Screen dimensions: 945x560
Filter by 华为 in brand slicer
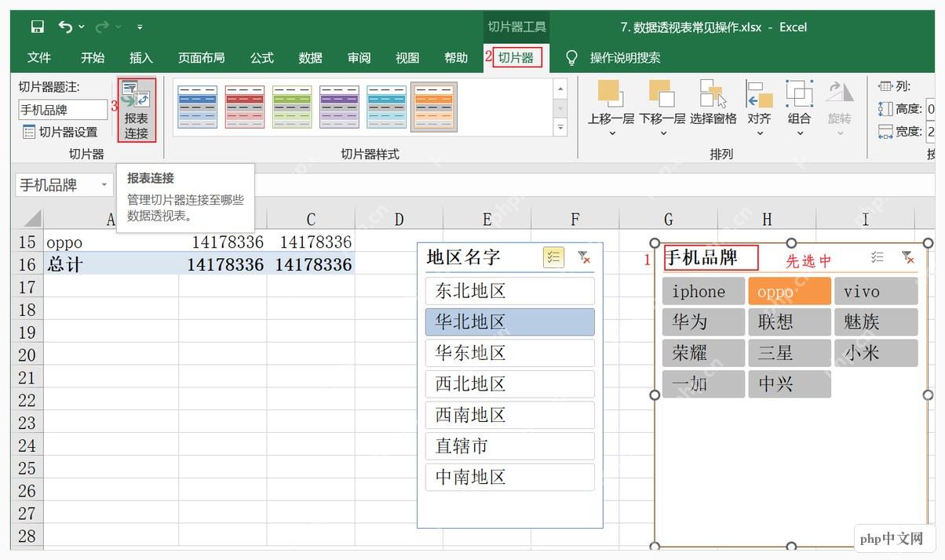coord(703,322)
